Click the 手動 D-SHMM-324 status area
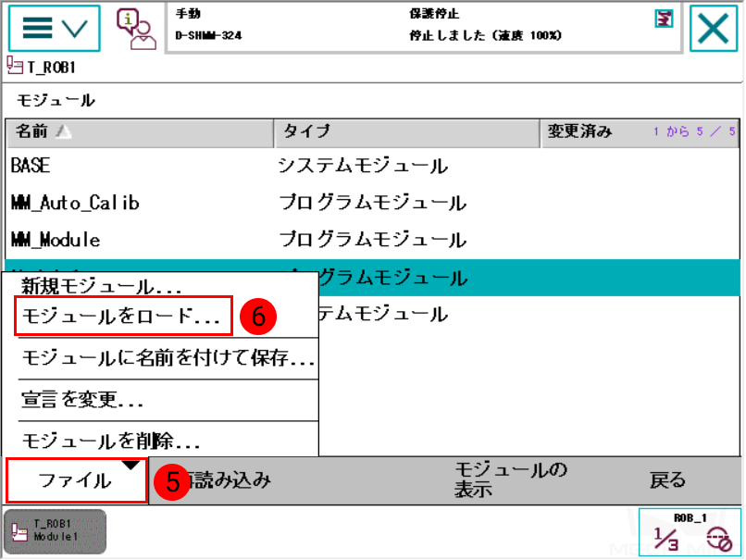The width and height of the screenshot is (746, 560). pyautogui.click(x=208, y=25)
